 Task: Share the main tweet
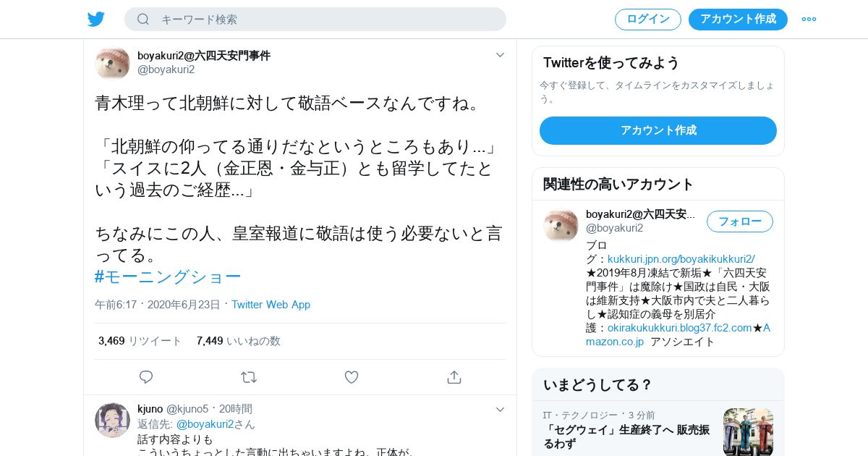[x=454, y=377]
